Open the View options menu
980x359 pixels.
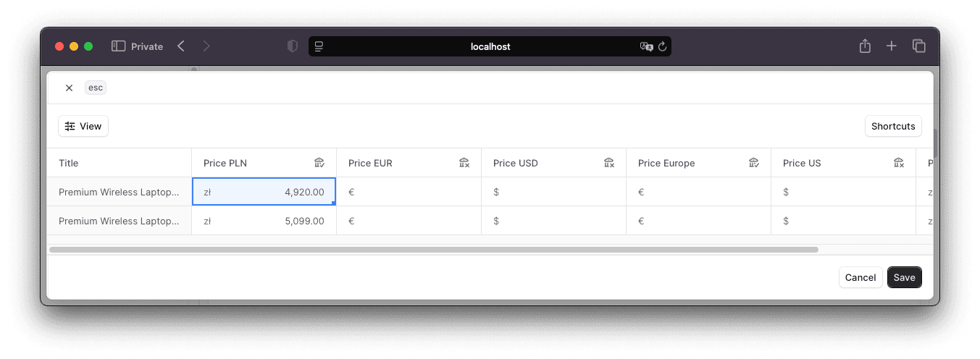[x=83, y=126]
